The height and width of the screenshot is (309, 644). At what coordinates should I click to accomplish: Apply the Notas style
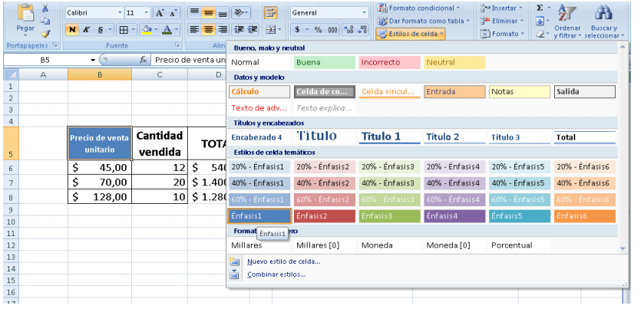(x=520, y=91)
